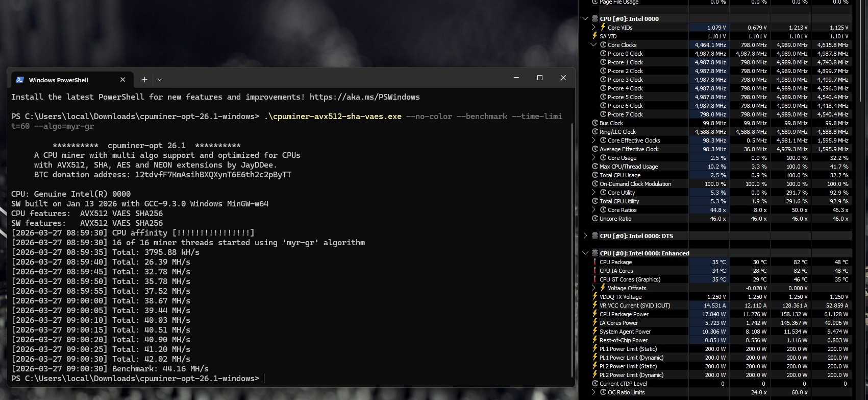Expand the Core Utility row
This screenshot has width=868, height=400.
[x=593, y=193]
